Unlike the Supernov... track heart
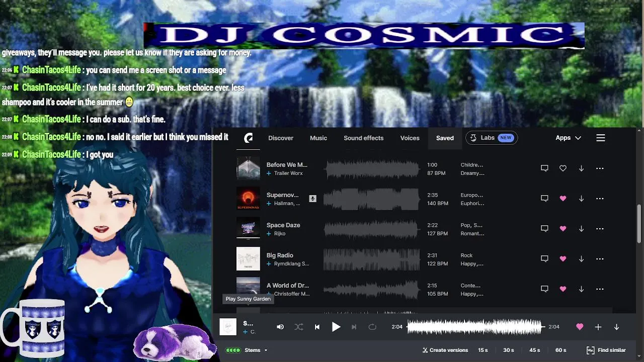Image resolution: width=644 pixels, height=362 pixels. tap(563, 199)
